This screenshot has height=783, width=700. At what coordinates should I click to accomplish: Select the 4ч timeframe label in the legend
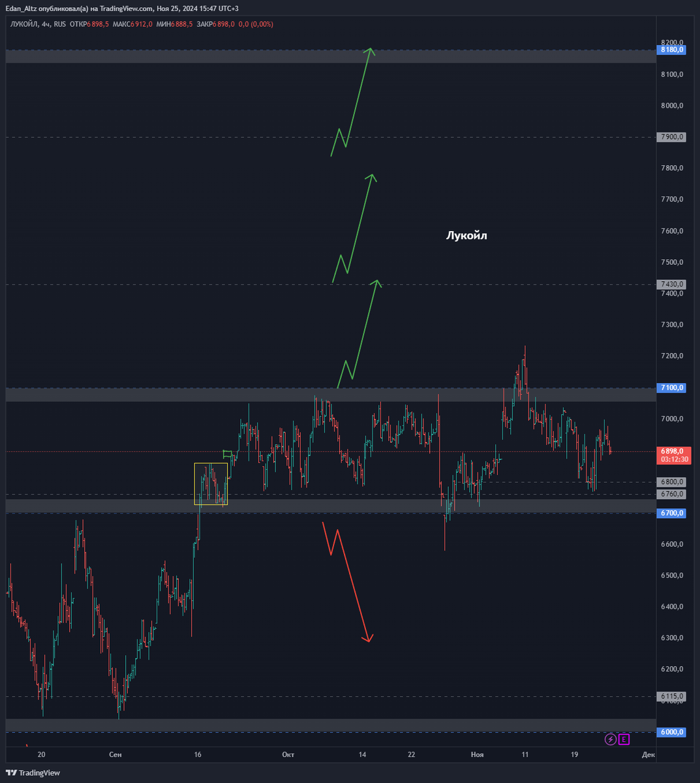click(x=46, y=24)
